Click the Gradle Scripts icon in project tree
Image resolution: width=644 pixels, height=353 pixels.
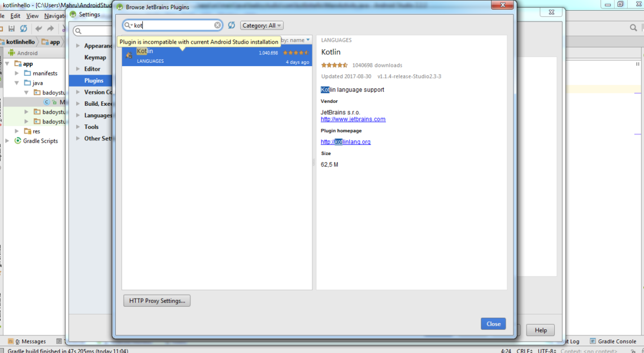coord(18,141)
